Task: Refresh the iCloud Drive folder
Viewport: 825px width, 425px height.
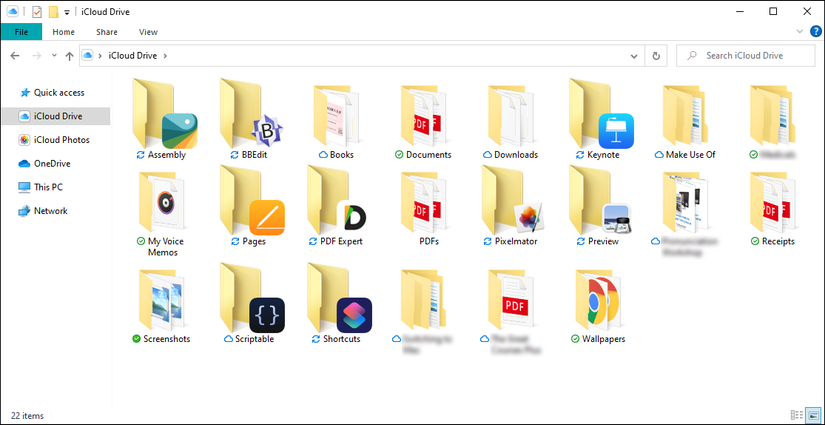Action: click(656, 56)
